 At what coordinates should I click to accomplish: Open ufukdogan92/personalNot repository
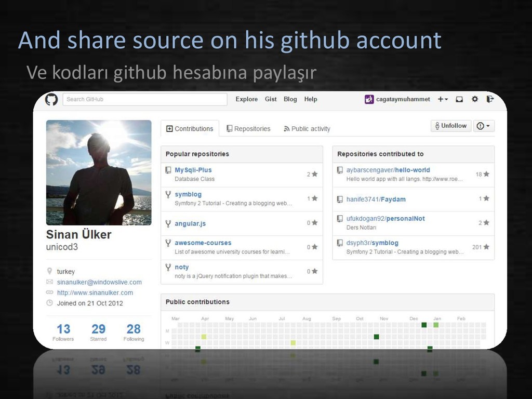pos(385,219)
